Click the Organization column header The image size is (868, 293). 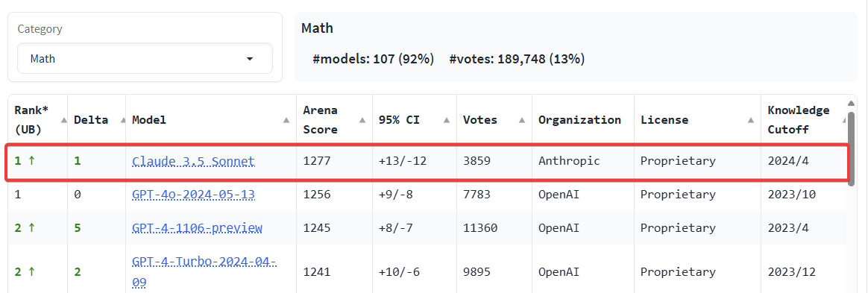click(x=579, y=120)
